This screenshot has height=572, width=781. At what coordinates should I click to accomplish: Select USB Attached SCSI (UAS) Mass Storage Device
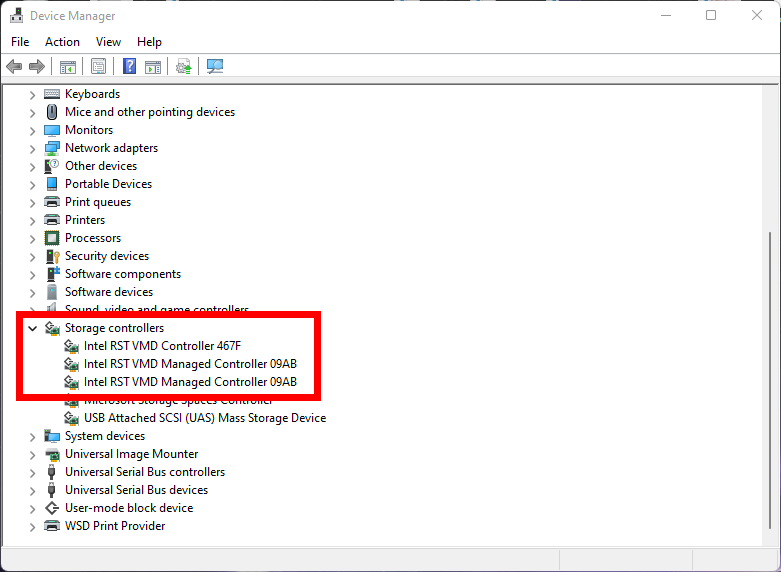(205, 418)
